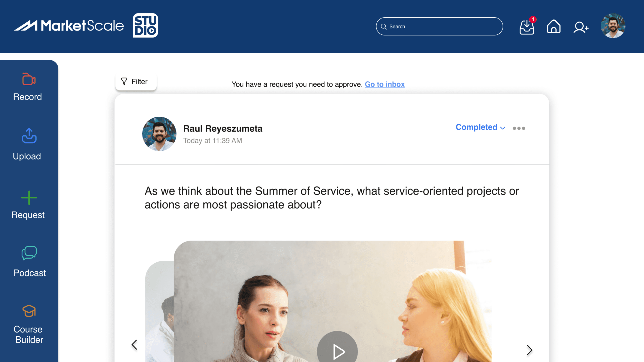Click the Studio logo badge

(x=146, y=25)
